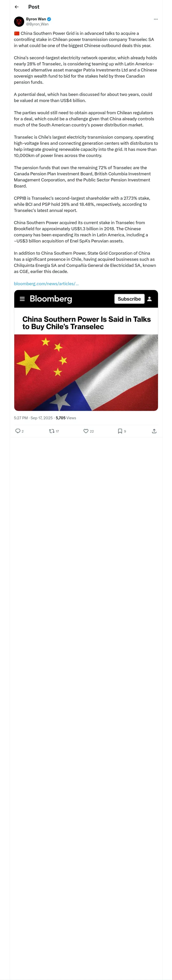Open the China and Chile flags image
This screenshot has width=172, height=980.
point(86,372)
